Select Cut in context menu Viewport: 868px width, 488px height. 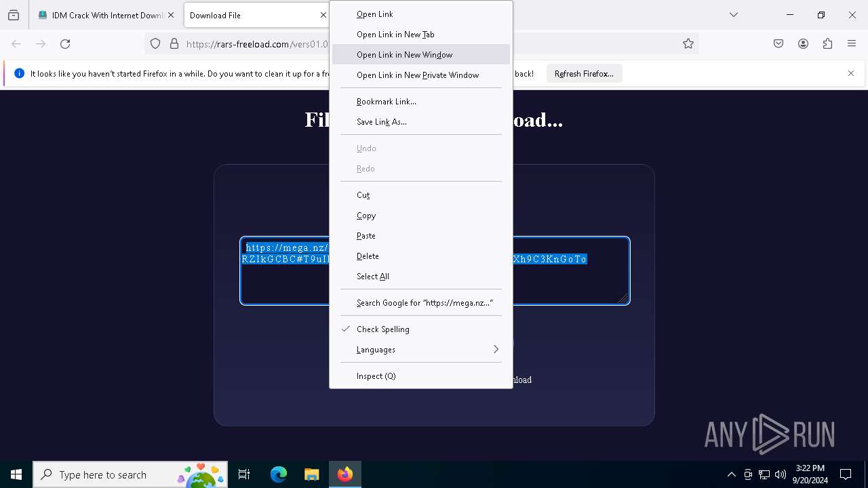click(421, 195)
